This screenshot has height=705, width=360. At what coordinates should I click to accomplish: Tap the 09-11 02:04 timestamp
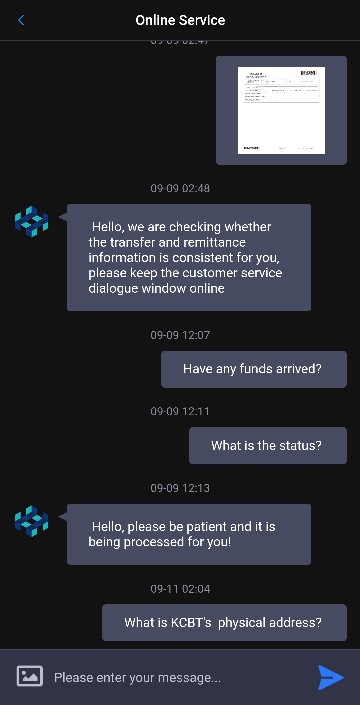pos(180,589)
